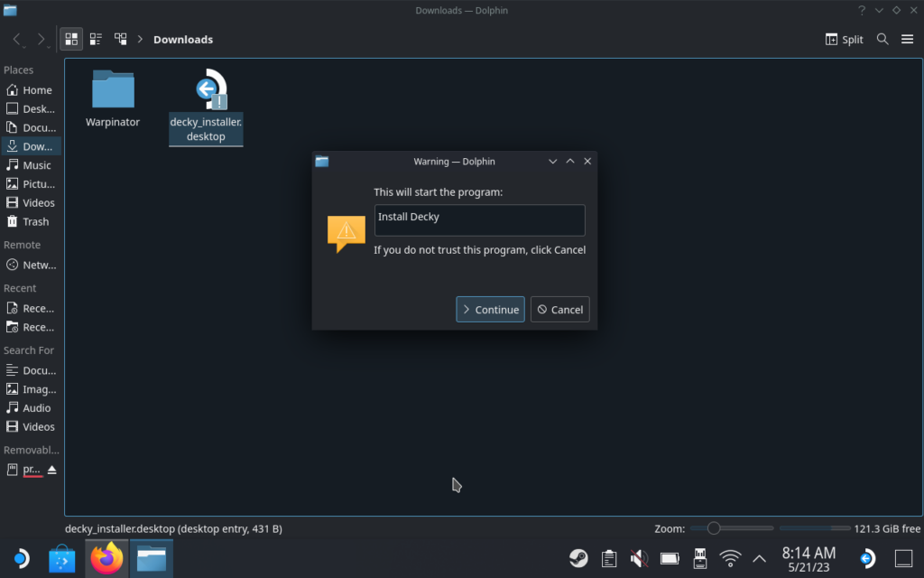
Task: Switch to icons view mode in Dolphin
Action: (x=70, y=39)
